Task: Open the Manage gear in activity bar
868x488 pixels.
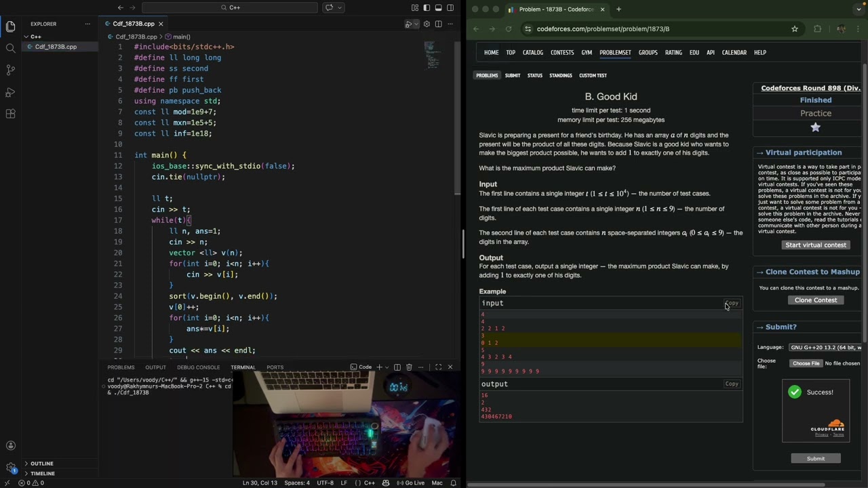Action: pyautogui.click(x=10, y=467)
